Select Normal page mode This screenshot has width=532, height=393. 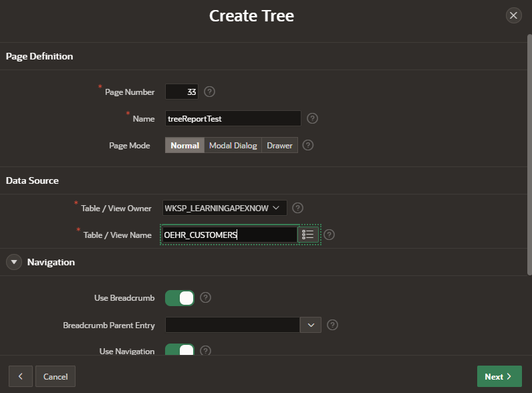184,145
